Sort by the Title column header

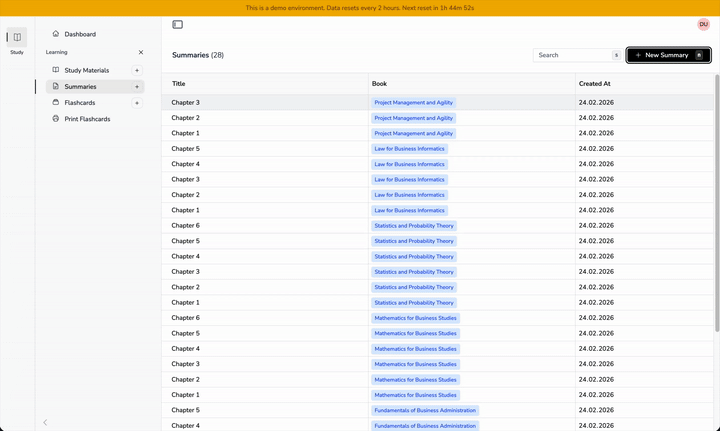[179, 84]
